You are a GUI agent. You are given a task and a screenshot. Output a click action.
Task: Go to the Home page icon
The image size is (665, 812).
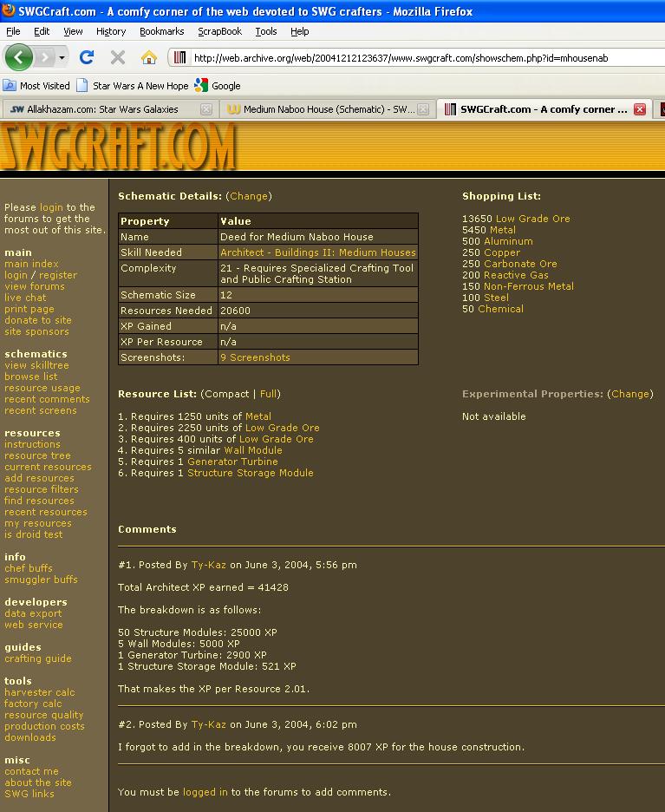coord(149,57)
